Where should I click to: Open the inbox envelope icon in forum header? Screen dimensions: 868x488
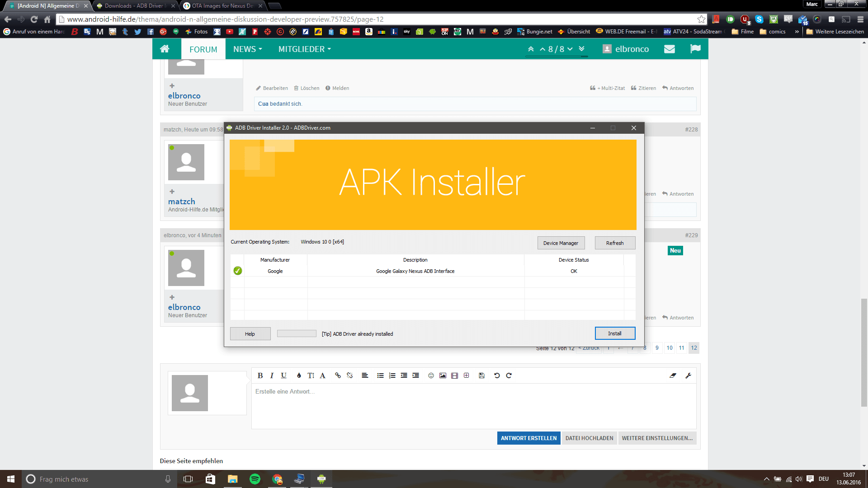coord(669,49)
